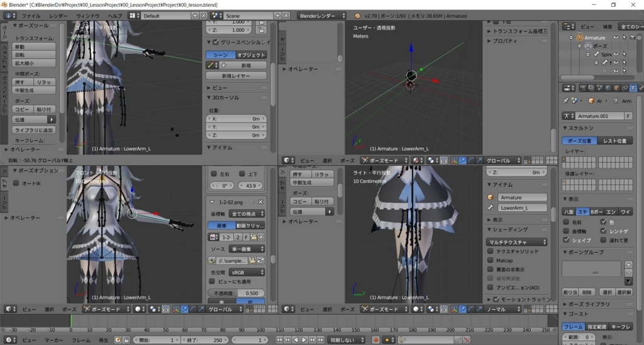Click the ライブラリに追加 button
The width and height of the screenshot is (644, 345).
click(34, 130)
